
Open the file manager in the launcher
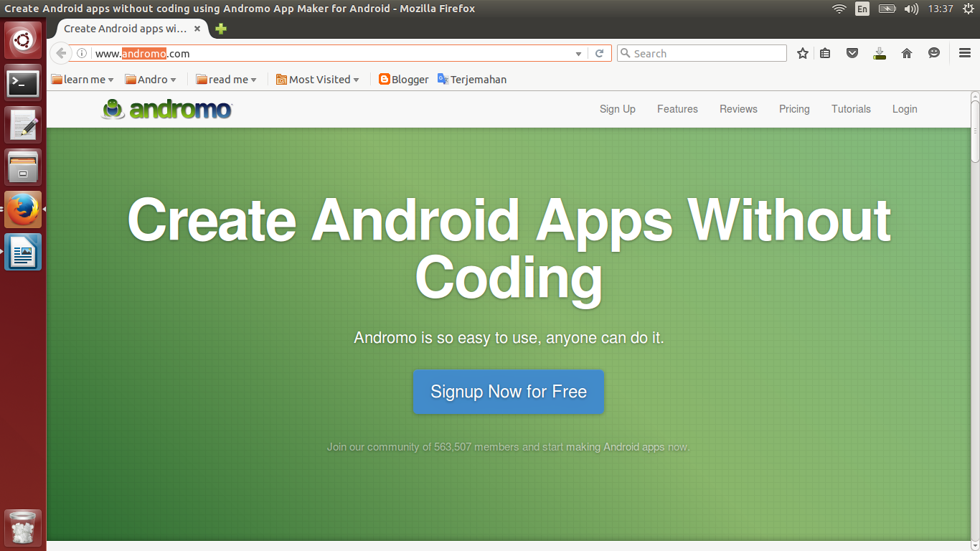click(x=23, y=168)
